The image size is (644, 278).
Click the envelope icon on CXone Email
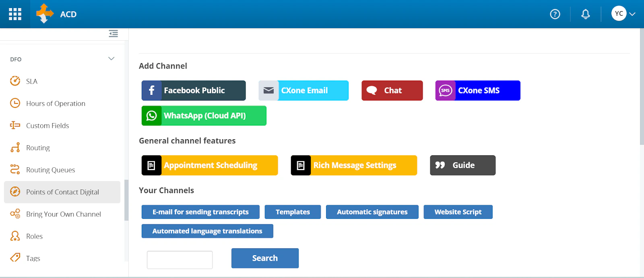[x=268, y=91]
